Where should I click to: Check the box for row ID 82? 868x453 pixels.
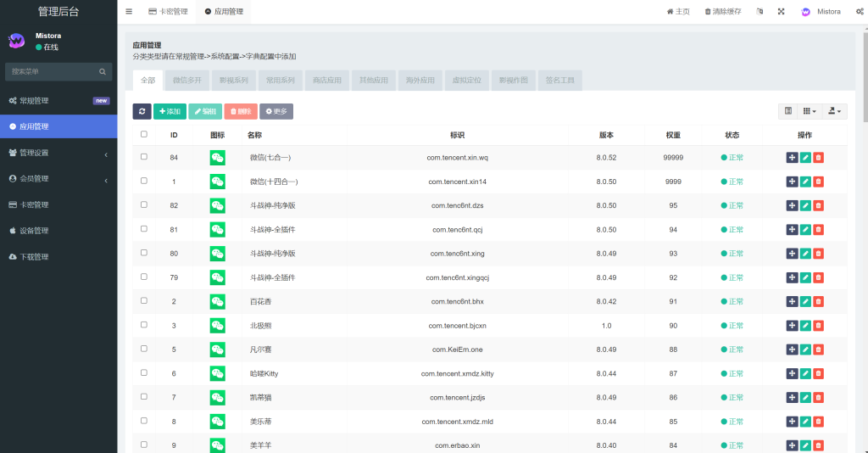(x=144, y=204)
